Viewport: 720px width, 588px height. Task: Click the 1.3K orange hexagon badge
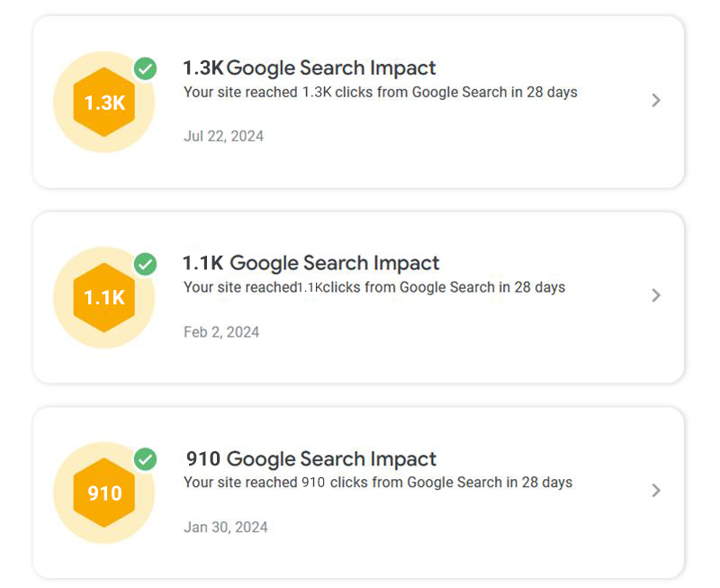(x=104, y=102)
